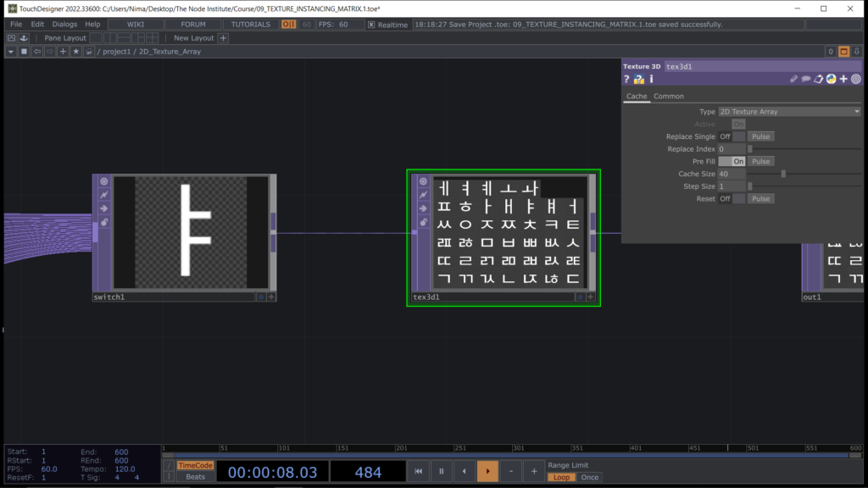Open the bookmarks star icon

coord(75,52)
